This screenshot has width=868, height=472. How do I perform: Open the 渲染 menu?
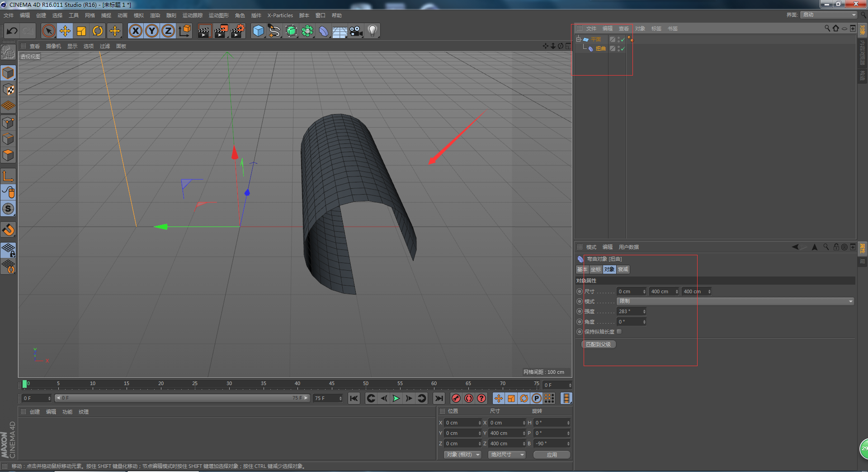click(x=155, y=15)
